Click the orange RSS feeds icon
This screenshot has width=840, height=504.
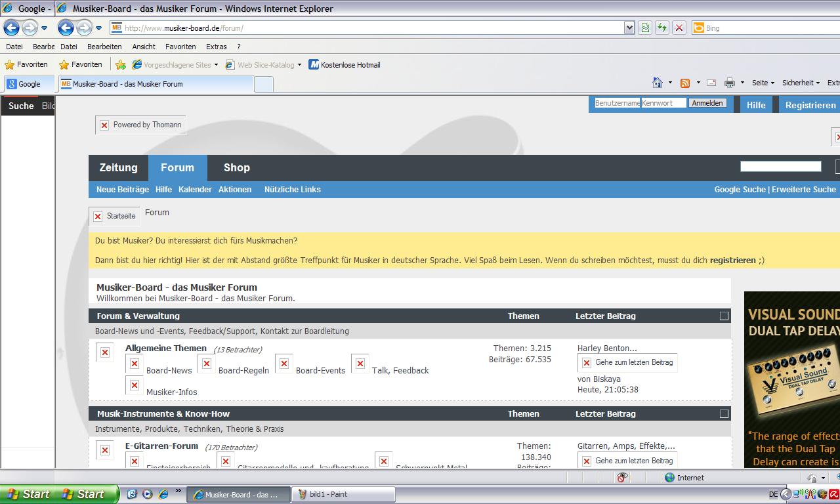[x=685, y=83]
